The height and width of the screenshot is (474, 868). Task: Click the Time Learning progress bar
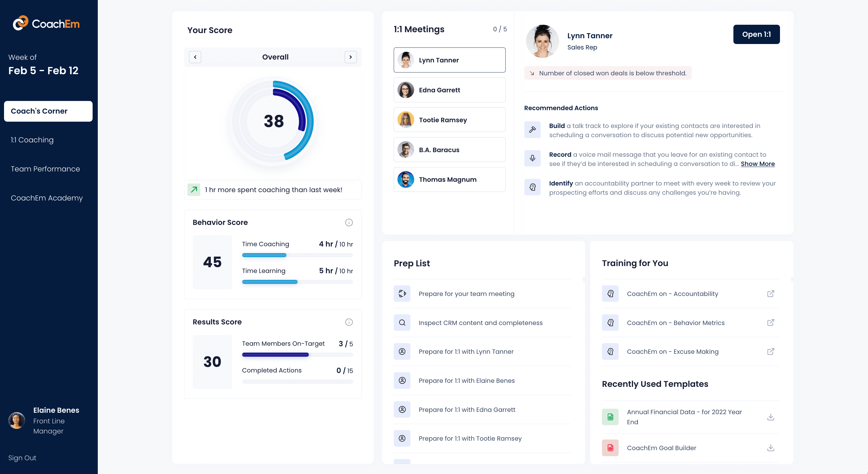[297, 282]
